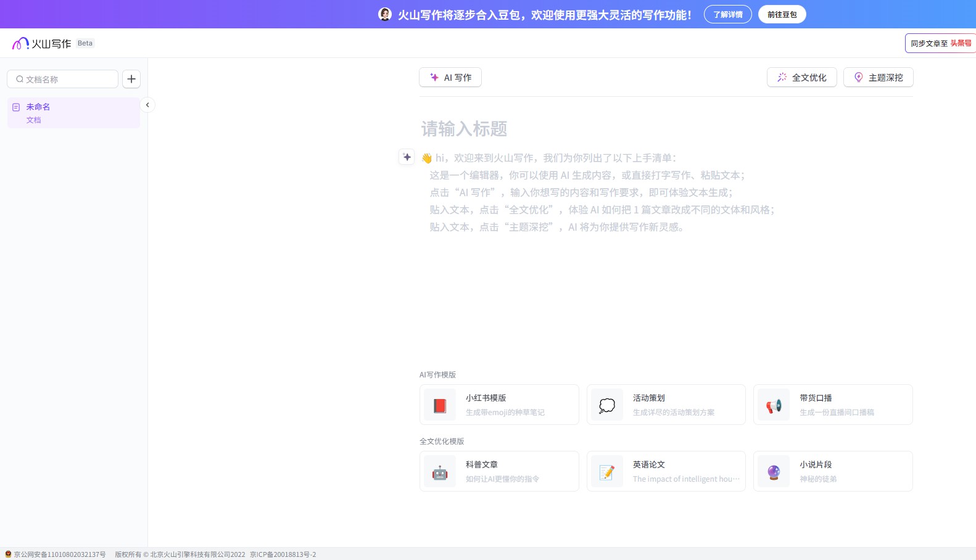Image resolution: width=976 pixels, height=560 pixels.
Task: Click the memo icon of 英语论文
Action: coord(607,472)
